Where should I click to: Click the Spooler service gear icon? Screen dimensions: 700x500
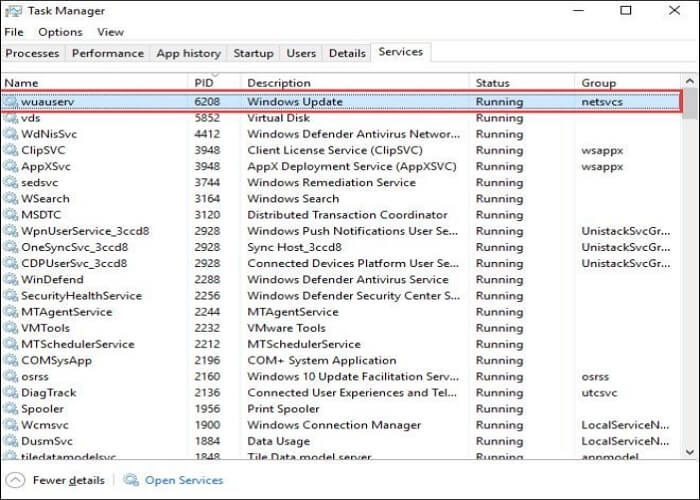pos(11,409)
